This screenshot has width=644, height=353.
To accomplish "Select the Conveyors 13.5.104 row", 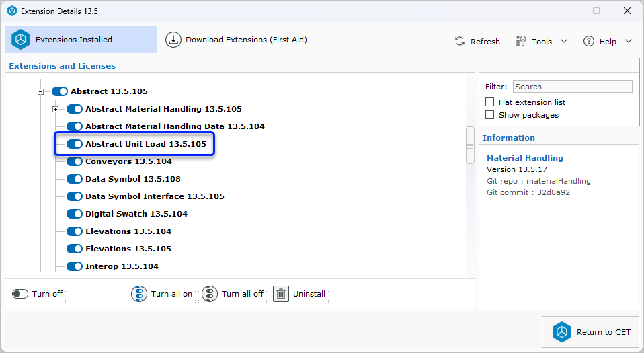I will 128,161.
